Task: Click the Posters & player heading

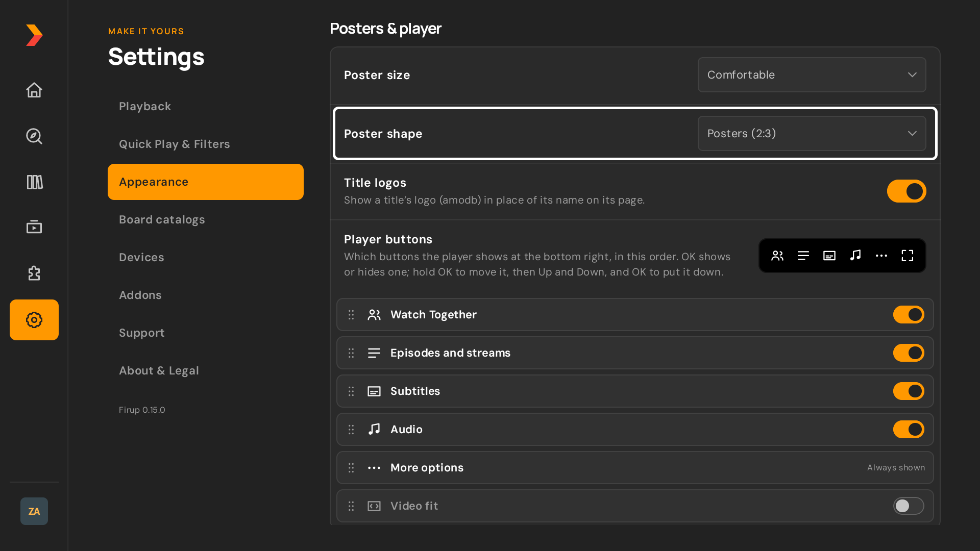Action: pyautogui.click(x=385, y=29)
